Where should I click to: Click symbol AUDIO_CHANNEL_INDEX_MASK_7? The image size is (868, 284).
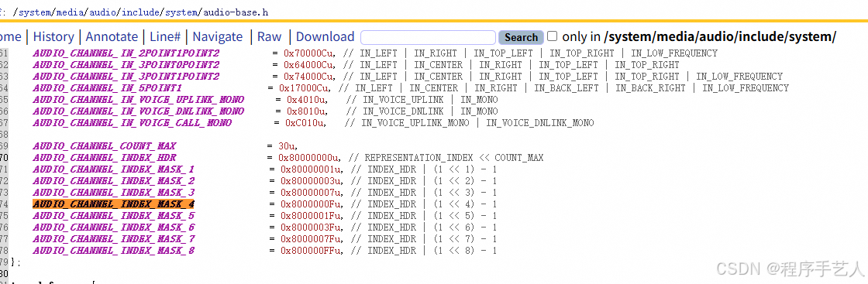(113, 239)
